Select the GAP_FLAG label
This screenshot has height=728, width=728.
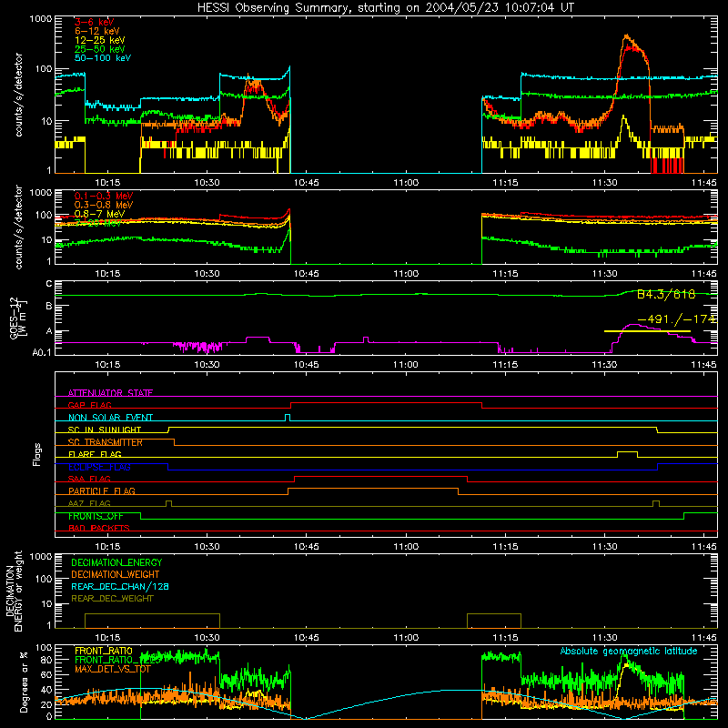click(x=89, y=405)
